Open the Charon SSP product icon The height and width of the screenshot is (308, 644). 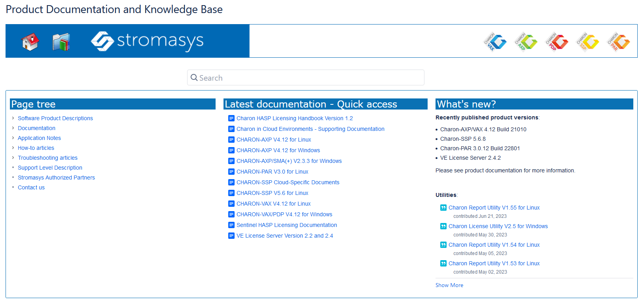587,42
